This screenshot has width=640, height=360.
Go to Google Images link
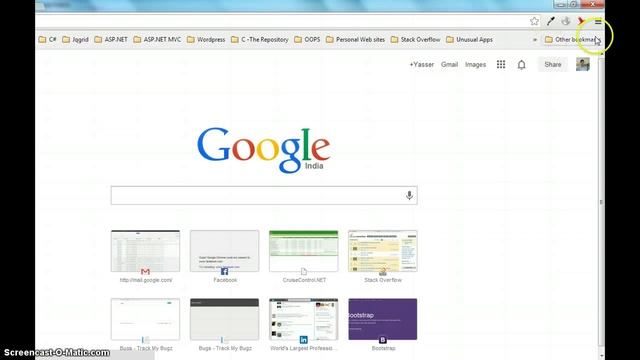point(476,64)
